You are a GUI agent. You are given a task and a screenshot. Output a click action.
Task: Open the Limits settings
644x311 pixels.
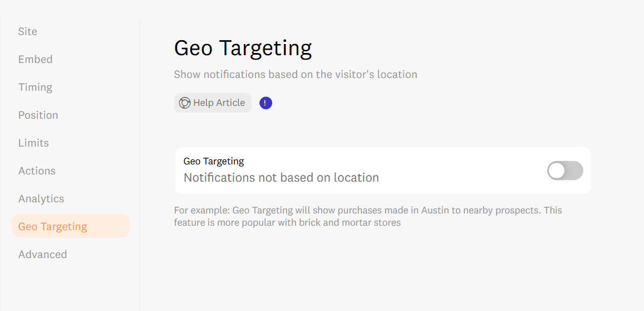point(33,143)
